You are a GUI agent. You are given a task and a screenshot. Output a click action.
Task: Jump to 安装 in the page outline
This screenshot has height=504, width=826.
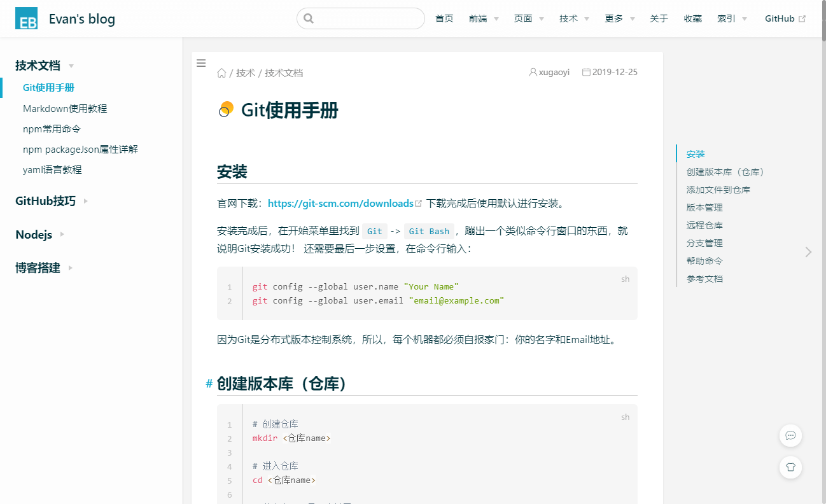point(696,154)
